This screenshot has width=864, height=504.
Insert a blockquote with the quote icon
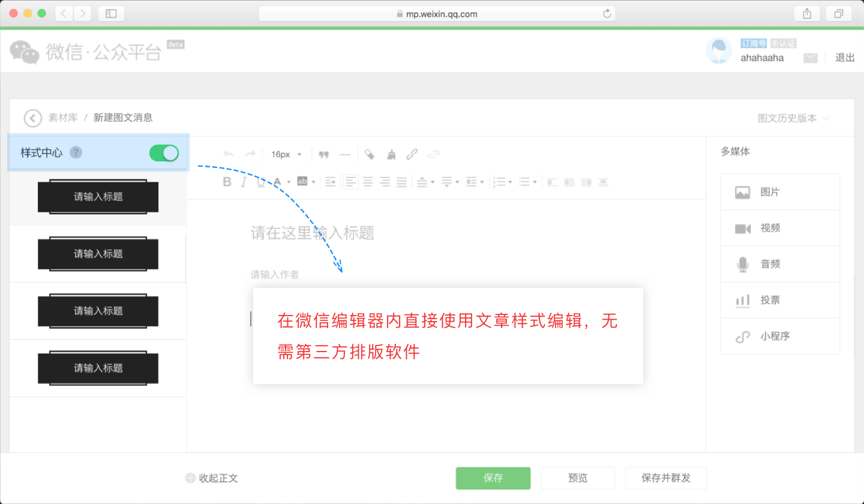click(324, 154)
